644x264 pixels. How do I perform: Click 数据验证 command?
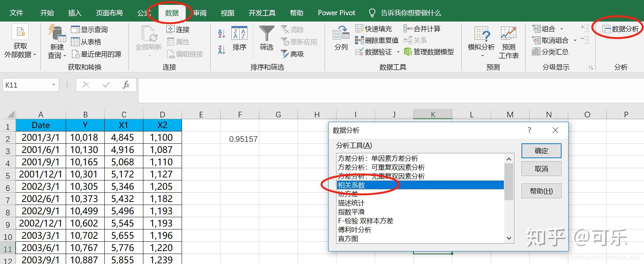pos(373,52)
